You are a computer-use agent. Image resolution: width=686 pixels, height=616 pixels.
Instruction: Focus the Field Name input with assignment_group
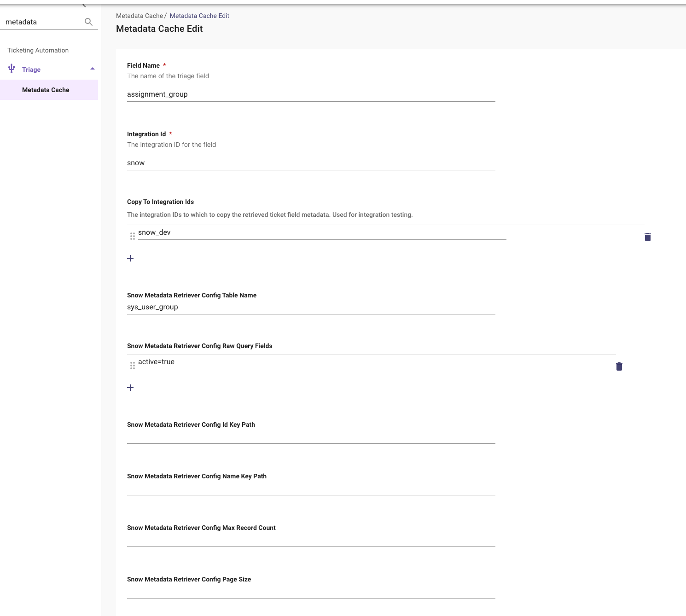point(311,94)
